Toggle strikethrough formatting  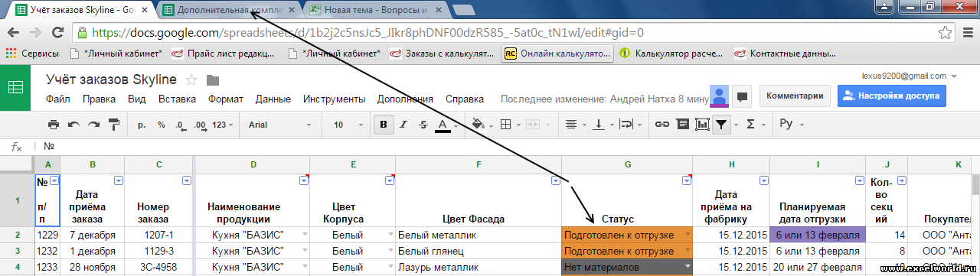click(423, 125)
